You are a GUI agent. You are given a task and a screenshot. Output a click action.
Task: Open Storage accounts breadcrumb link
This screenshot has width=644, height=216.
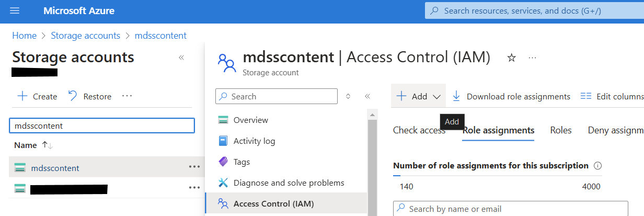click(x=85, y=36)
